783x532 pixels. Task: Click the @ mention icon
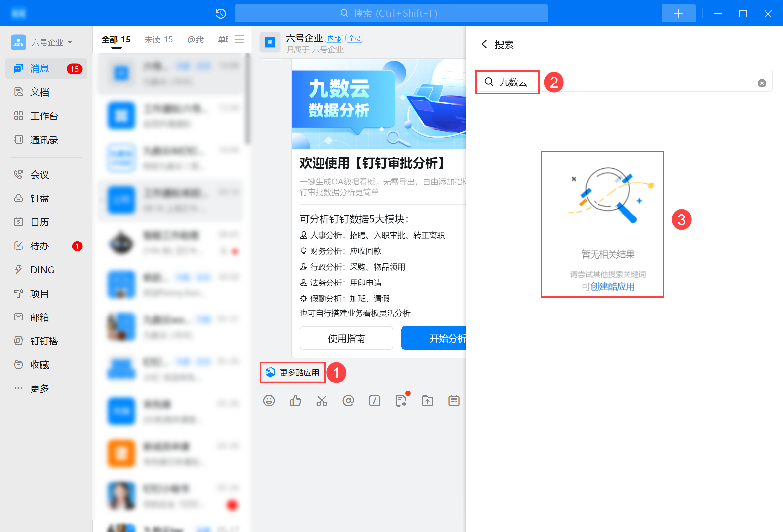click(348, 401)
